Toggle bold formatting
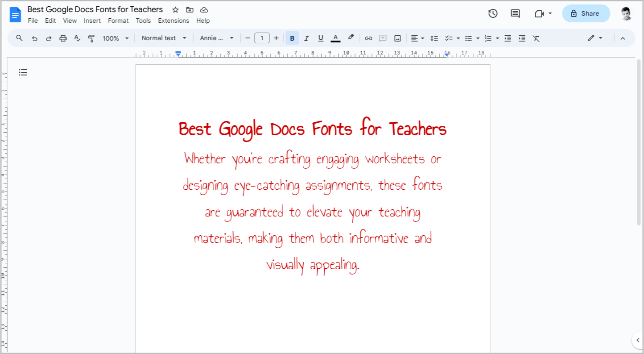 click(x=292, y=38)
